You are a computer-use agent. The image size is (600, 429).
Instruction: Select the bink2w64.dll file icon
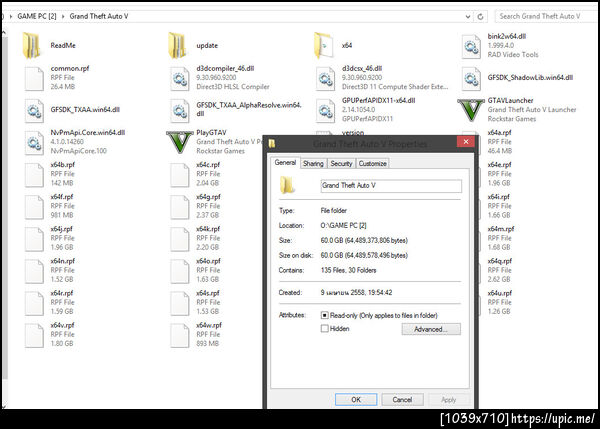click(x=471, y=46)
